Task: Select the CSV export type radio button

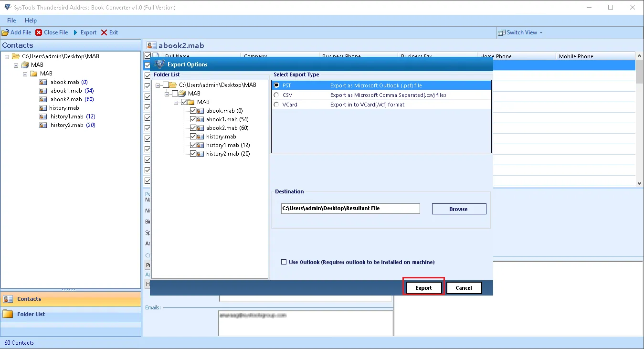Action: coord(275,95)
